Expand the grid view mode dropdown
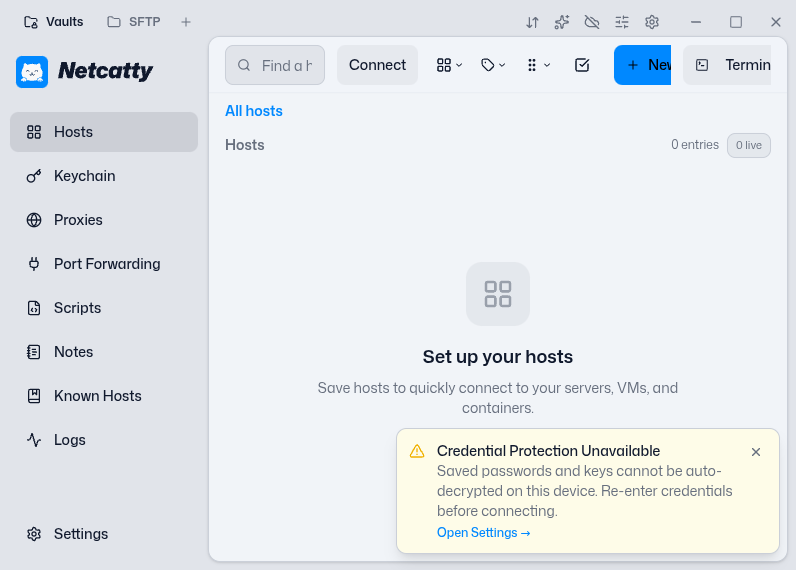Viewport: 796px width, 570px height. coord(449,65)
